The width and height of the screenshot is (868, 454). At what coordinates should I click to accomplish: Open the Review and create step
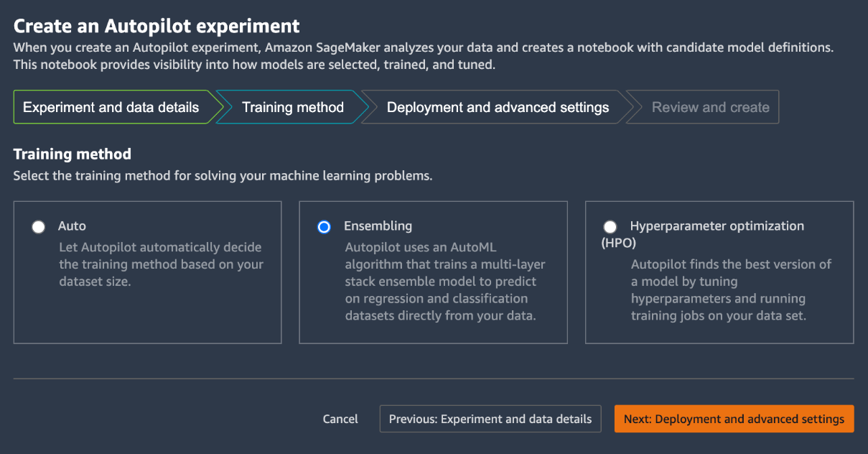pyautogui.click(x=710, y=108)
